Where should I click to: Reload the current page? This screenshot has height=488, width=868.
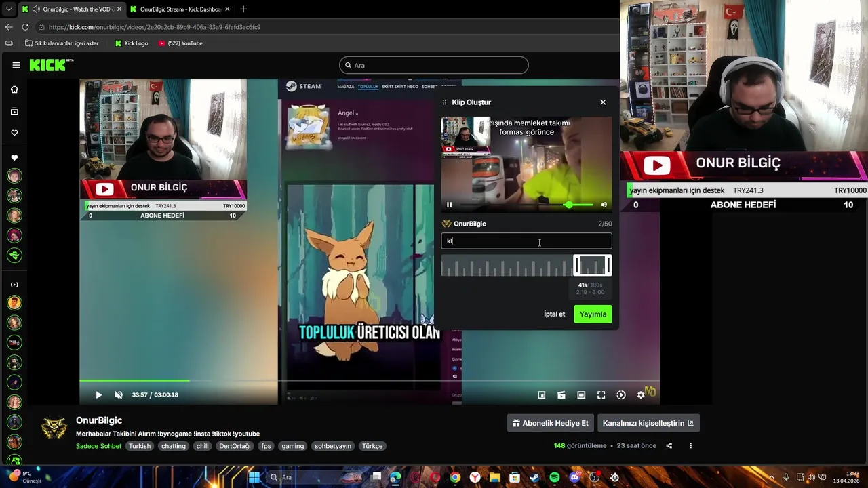click(25, 27)
